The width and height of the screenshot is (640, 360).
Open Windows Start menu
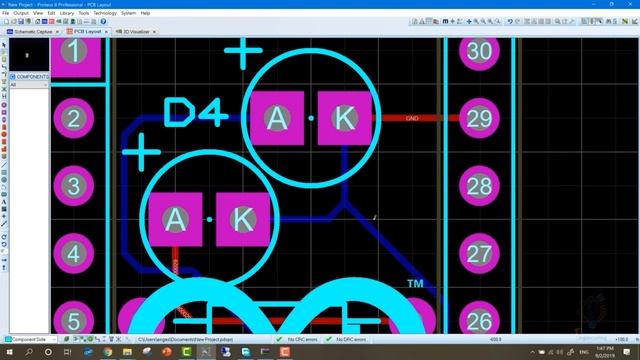[x=9, y=351]
